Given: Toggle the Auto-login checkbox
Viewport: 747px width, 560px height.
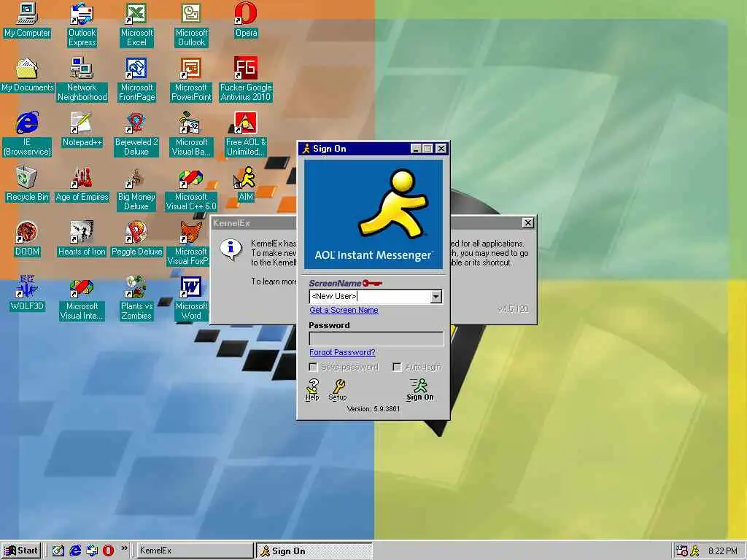Looking at the screenshot, I should [396, 367].
